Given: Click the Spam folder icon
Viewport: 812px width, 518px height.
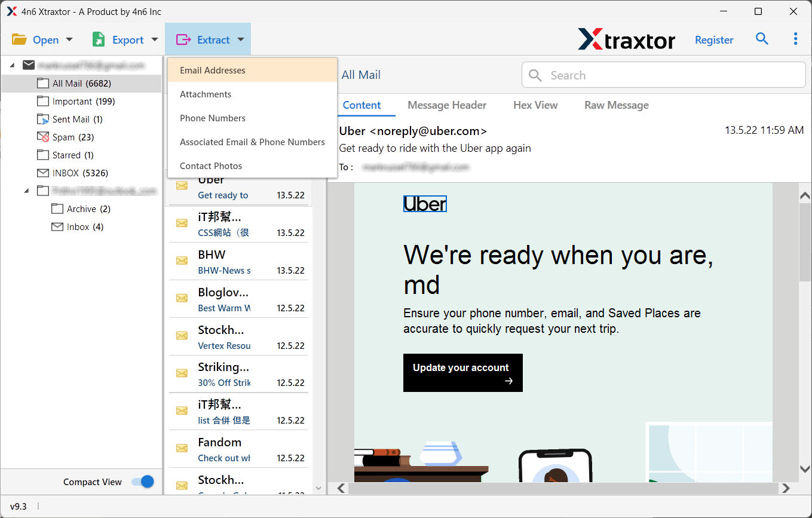Looking at the screenshot, I should (x=42, y=137).
